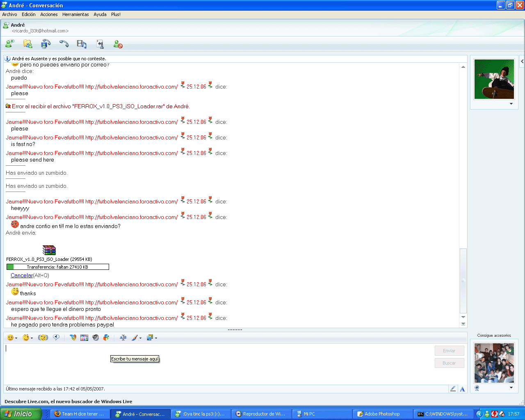Open the dropdown under my display picture

[x=511, y=388]
